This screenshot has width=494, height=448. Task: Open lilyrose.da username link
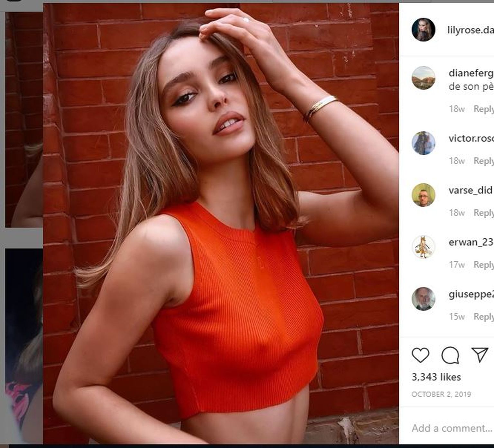point(470,30)
